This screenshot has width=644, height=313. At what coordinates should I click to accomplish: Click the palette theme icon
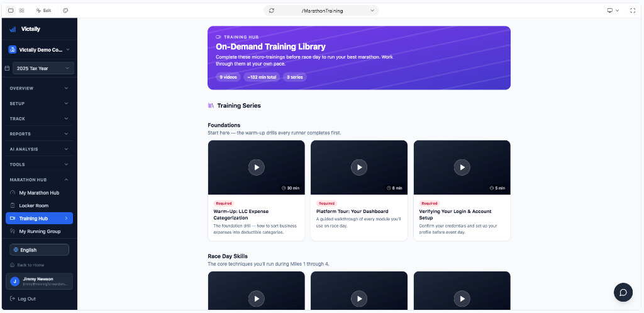[x=65, y=10]
